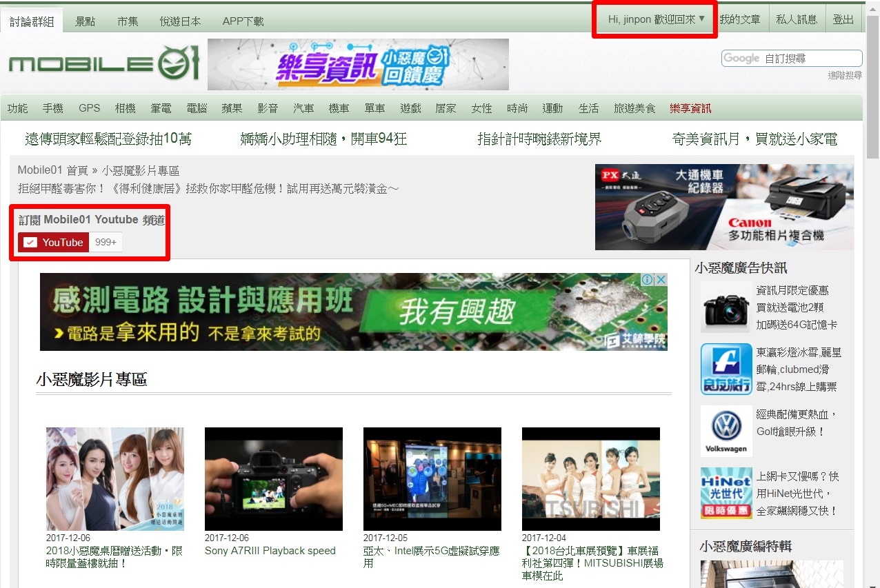Open the Sony A7RIII Playback speed link
The width and height of the screenshot is (880, 588).
[270, 551]
